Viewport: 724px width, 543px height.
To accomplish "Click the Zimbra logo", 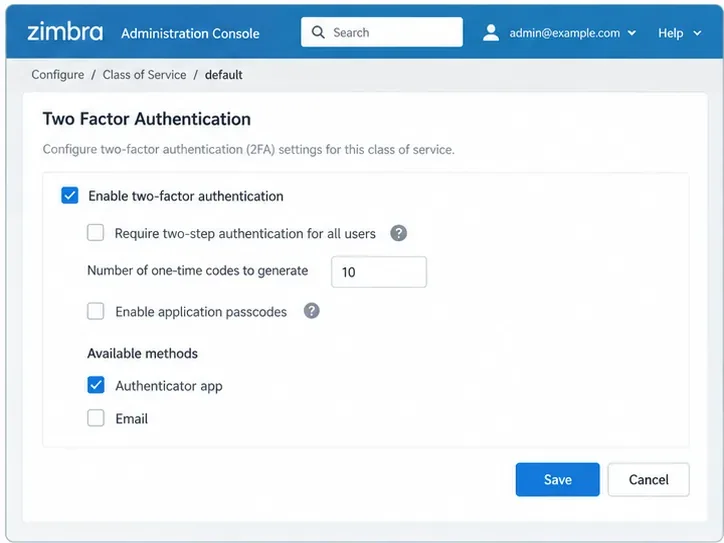I will pos(65,32).
